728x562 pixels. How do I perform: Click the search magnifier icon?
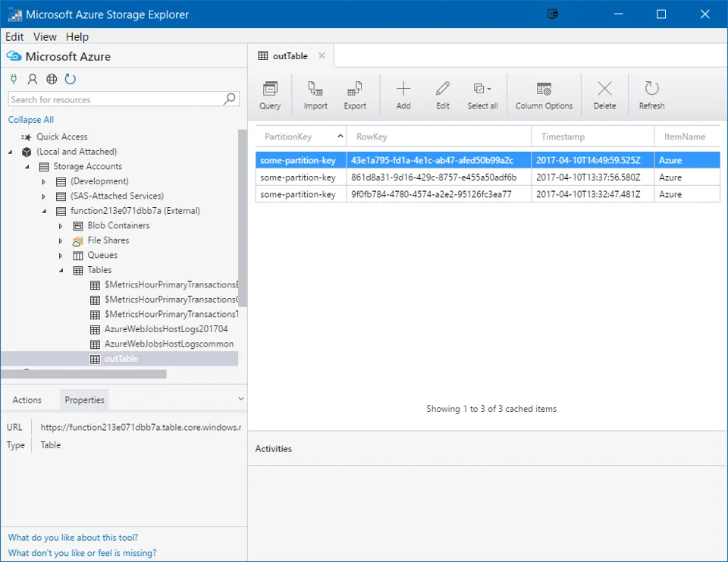[229, 99]
